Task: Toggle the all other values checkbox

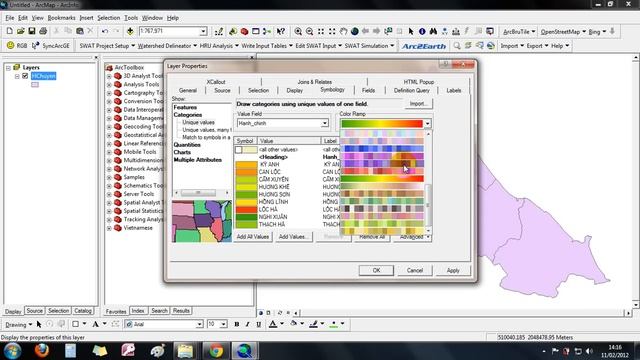Action: 238,150
